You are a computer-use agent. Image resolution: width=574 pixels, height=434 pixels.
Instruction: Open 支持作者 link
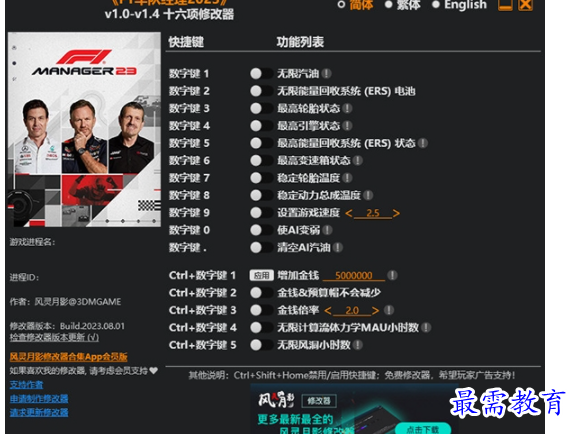[x=26, y=385]
